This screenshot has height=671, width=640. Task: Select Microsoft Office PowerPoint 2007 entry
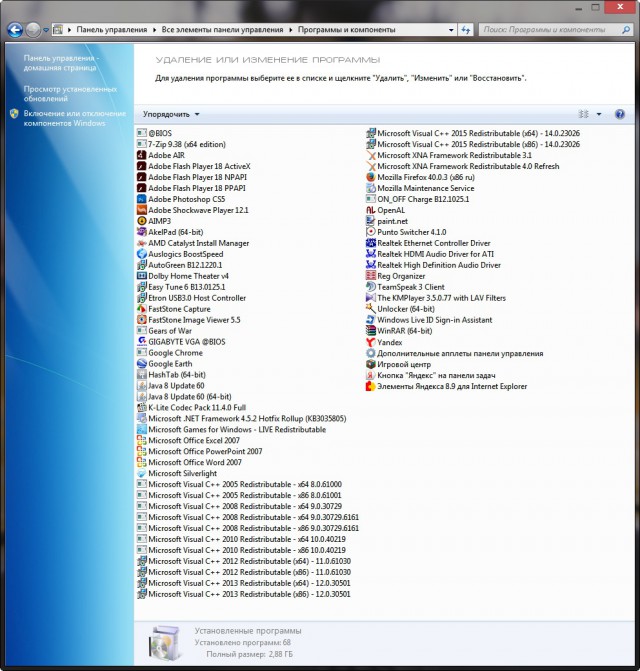coord(200,451)
